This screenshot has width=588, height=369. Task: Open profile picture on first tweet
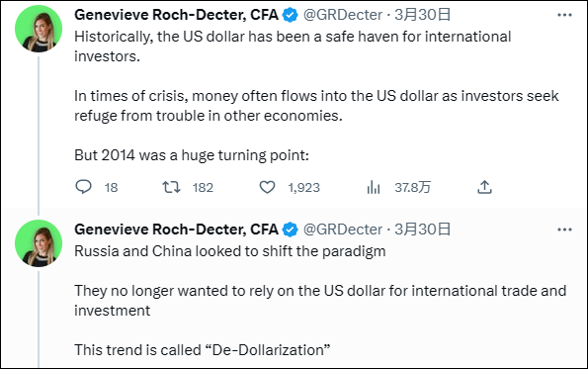pos(39,29)
